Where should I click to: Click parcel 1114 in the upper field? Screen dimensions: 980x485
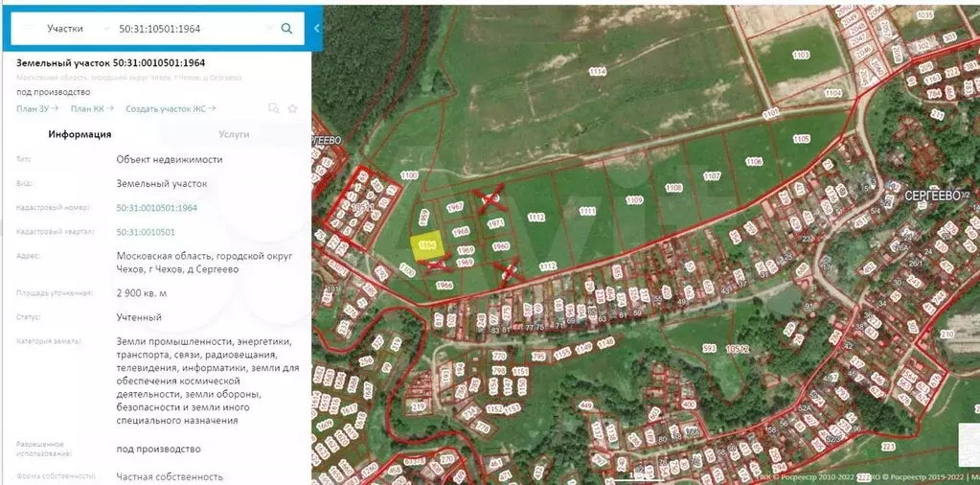[598, 72]
